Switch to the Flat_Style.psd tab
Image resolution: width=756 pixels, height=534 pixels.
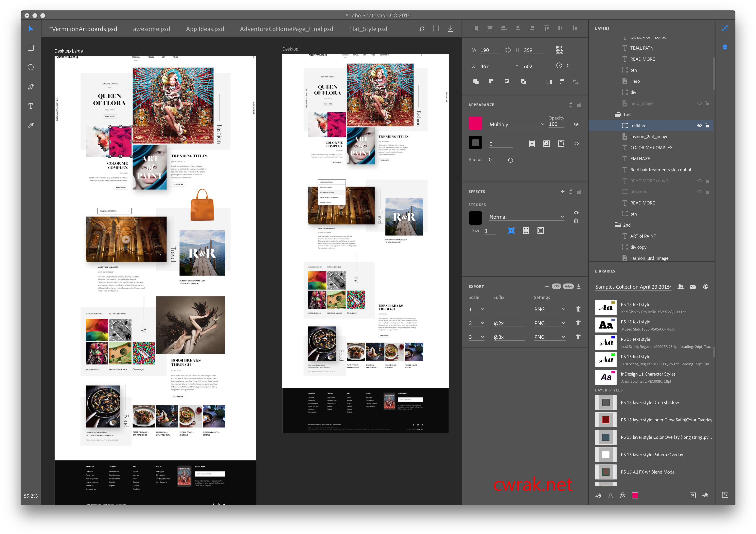(368, 29)
